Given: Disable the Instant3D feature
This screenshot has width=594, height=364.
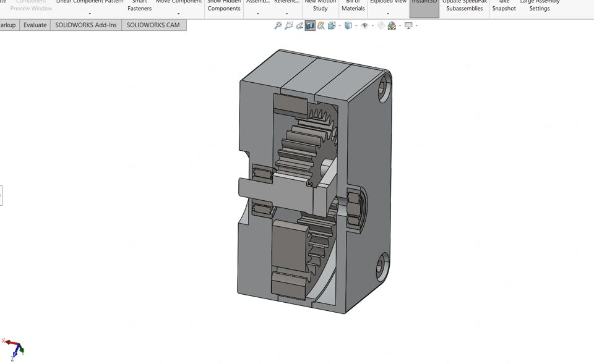Looking at the screenshot, I should [x=424, y=6].
